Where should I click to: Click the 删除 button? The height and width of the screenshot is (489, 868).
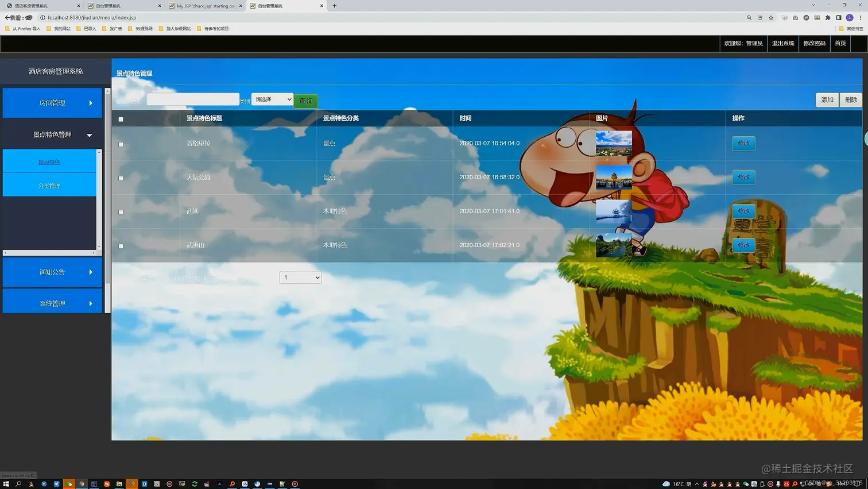[x=851, y=100]
